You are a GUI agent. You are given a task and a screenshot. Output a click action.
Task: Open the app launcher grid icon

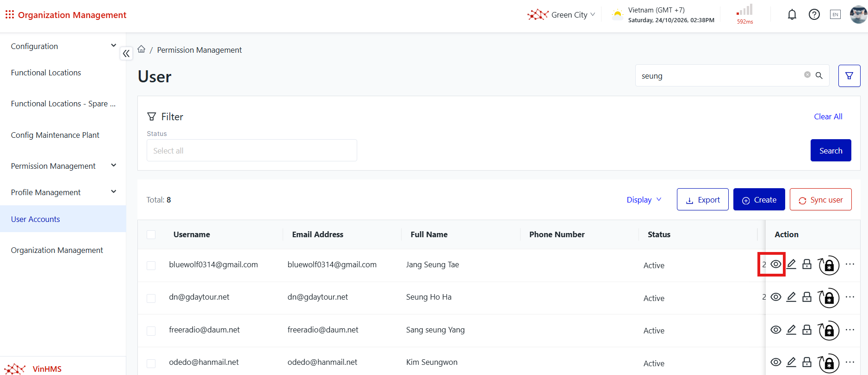(x=10, y=15)
